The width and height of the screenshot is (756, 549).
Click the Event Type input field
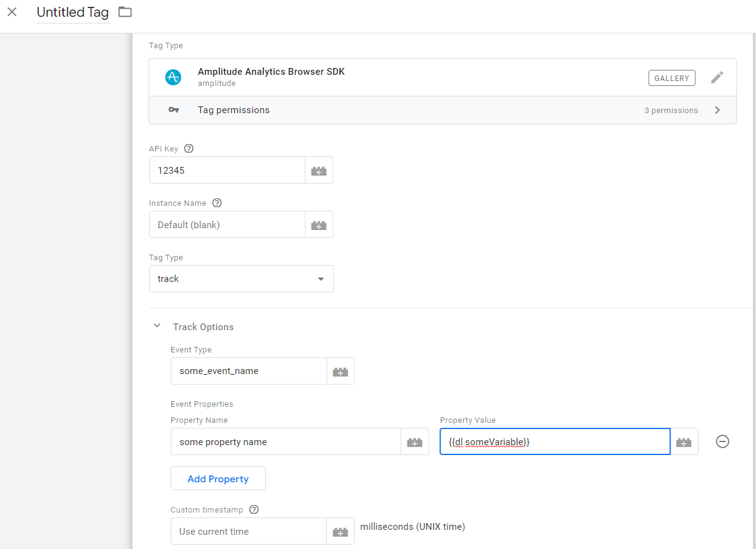(249, 371)
